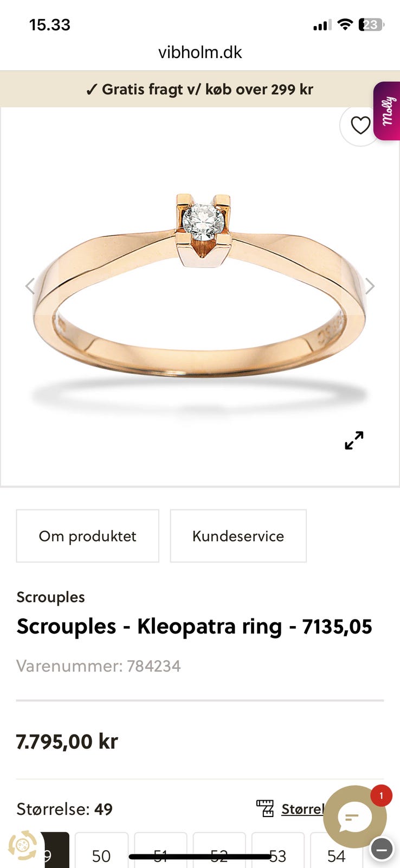Open the Om produktet tab

[x=88, y=536]
